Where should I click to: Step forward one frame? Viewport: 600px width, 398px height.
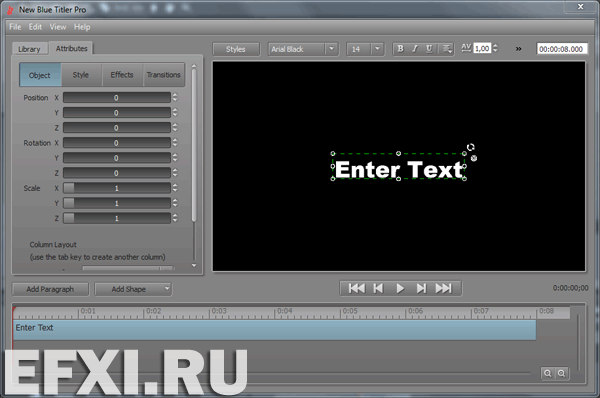(421, 288)
